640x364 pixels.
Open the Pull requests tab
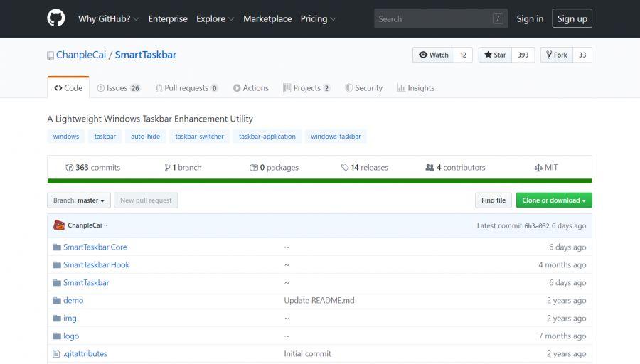click(186, 88)
